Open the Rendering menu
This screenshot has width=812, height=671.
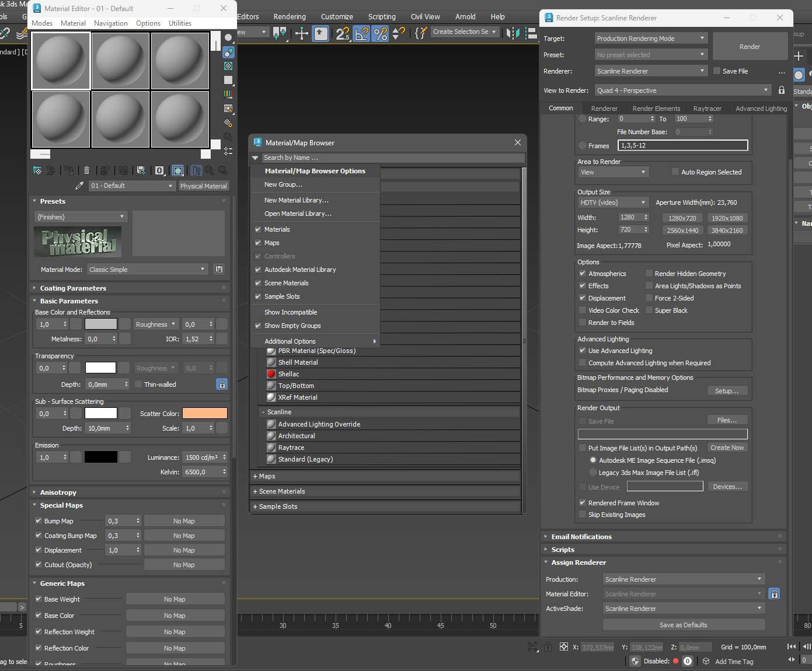point(290,16)
